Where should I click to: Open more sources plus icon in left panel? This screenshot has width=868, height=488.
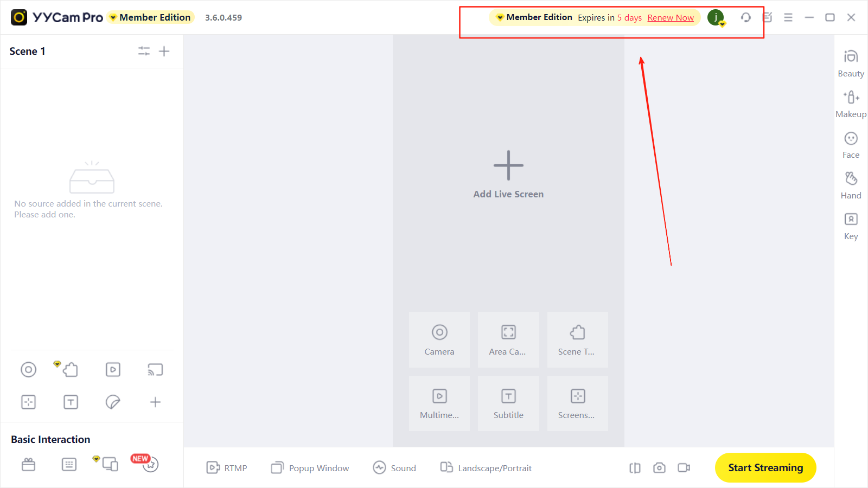[x=155, y=402]
